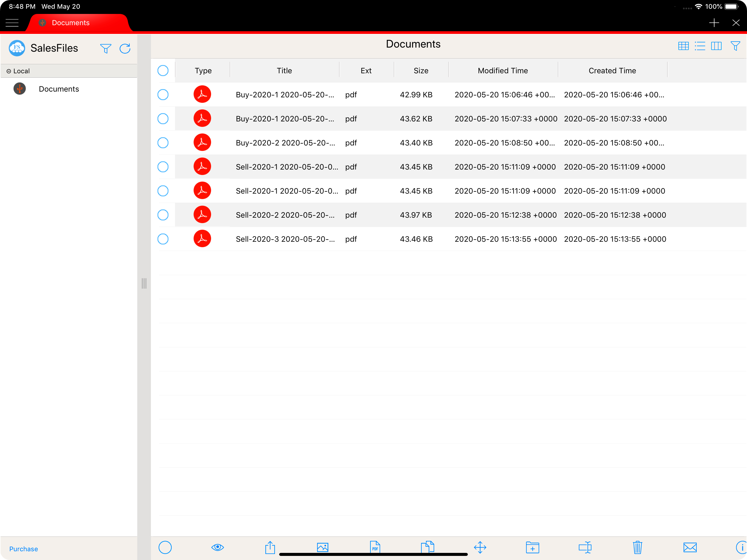Click the 43.40 KB size cell
Image resolution: width=747 pixels, height=560 pixels.
pos(416,142)
